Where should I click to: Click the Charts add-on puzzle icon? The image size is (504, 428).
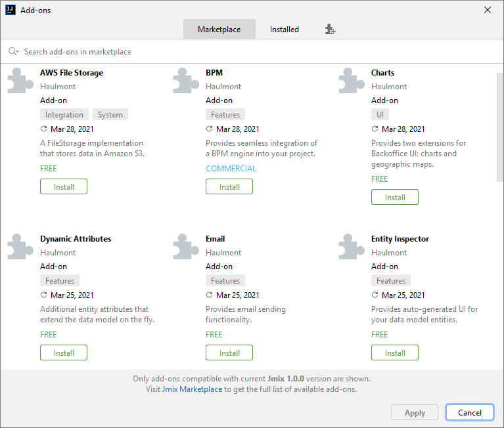tap(351, 80)
